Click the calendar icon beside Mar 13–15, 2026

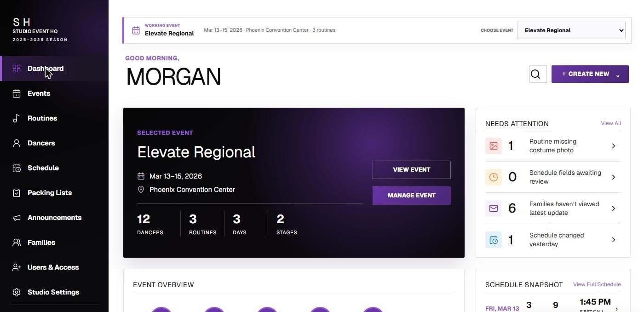click(141, 176)
